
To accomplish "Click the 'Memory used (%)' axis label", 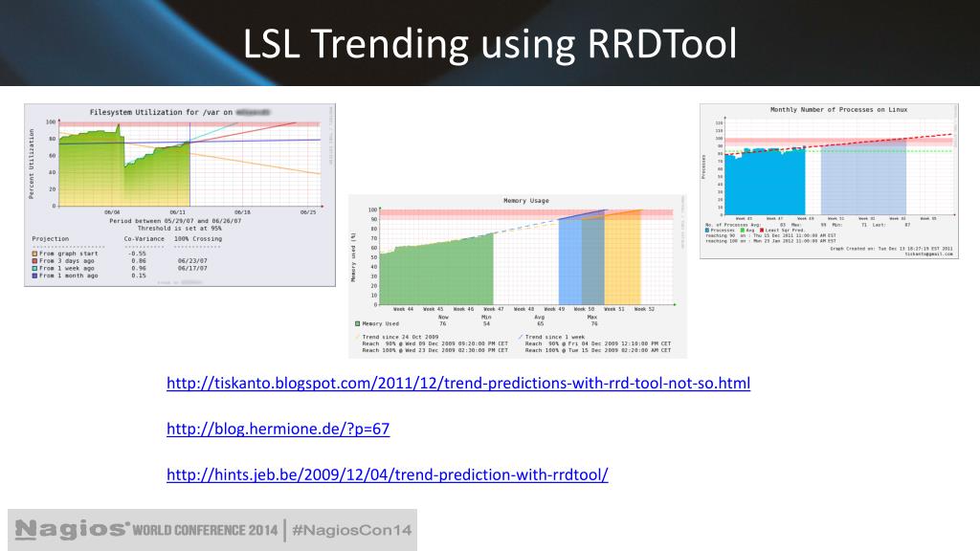I will [354, 257].
